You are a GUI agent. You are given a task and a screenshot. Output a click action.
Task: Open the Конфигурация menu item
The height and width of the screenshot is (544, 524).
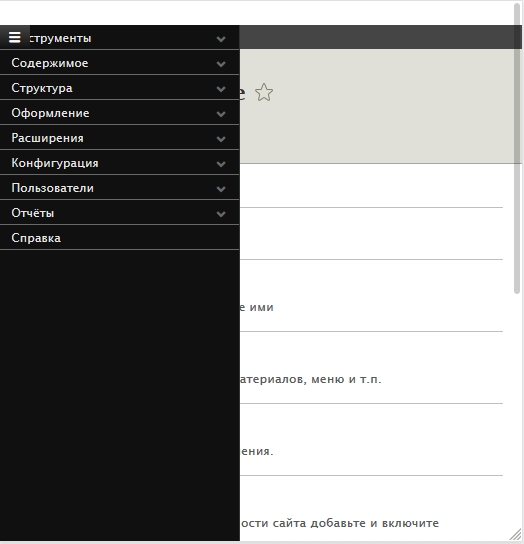[x=55, y=163]
